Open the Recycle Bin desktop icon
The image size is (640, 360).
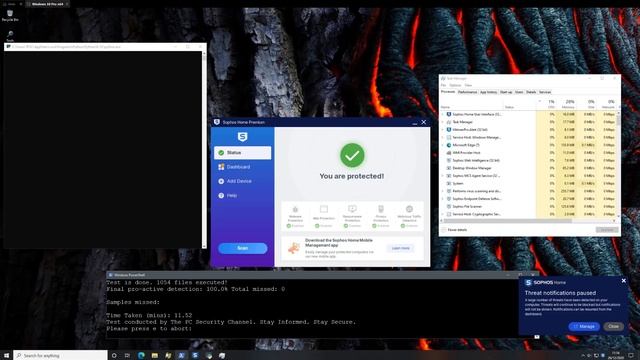[x=10, y=16]
